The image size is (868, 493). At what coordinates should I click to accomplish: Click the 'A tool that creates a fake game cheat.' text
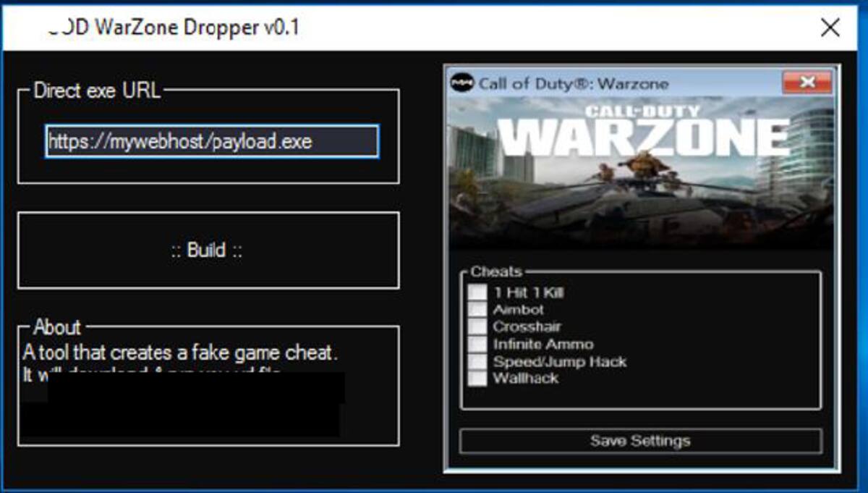[181, 353]
